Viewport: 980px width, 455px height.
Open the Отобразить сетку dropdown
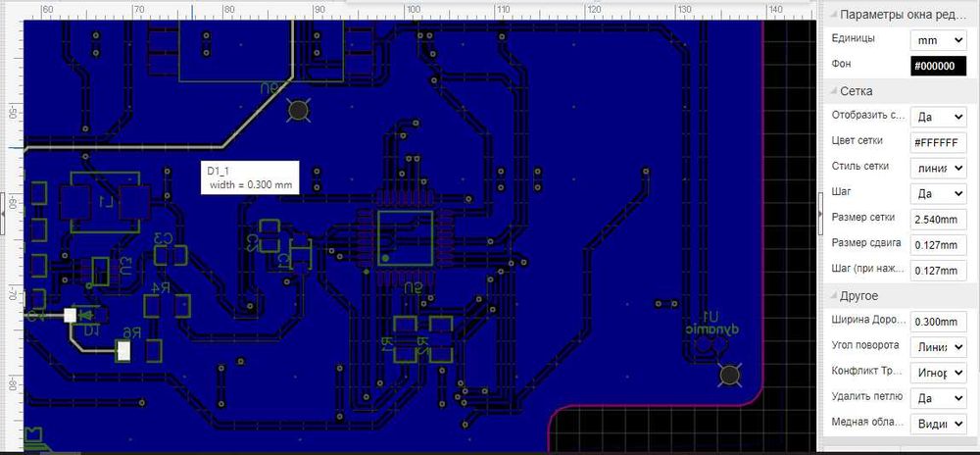tap(938, 117)
